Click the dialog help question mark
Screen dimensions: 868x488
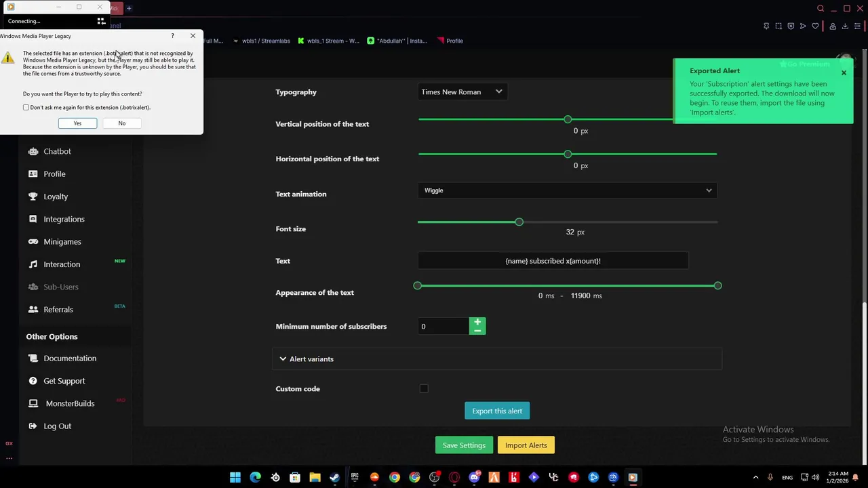[172, 36]
